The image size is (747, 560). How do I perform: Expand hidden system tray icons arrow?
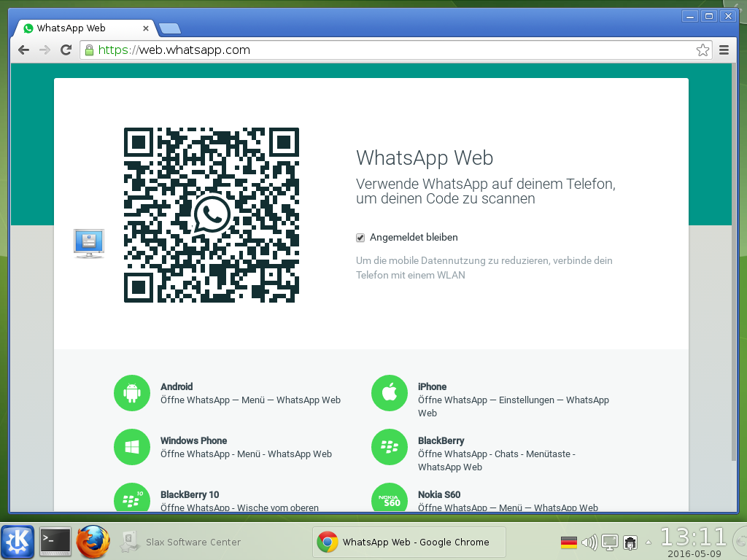[x=648, y=542]
